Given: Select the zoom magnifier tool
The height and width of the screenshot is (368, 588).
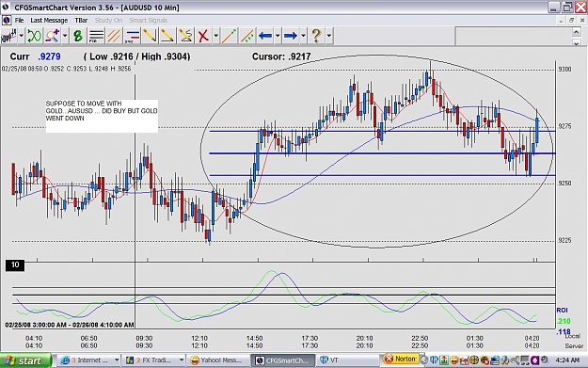Looking at the screenshot, I should 53,36.
